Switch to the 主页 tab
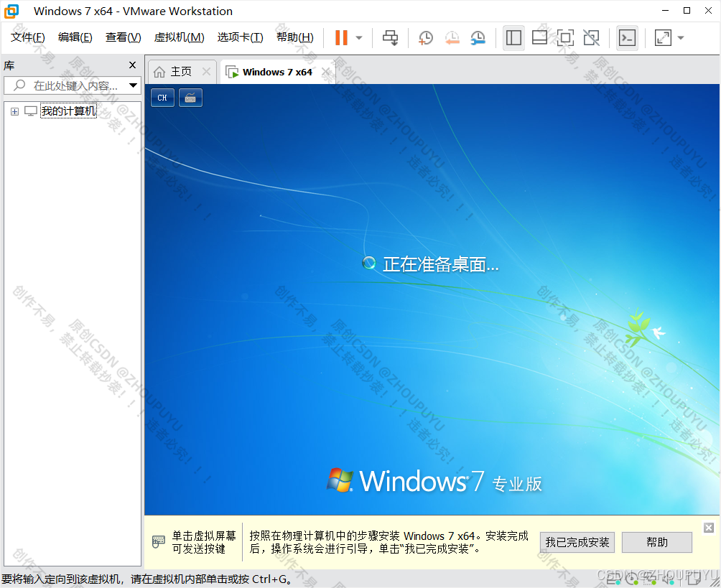 point(181,72)
